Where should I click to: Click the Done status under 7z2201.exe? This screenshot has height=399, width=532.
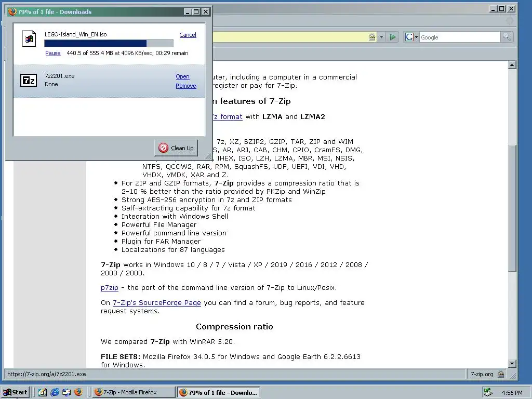point(51,84)
